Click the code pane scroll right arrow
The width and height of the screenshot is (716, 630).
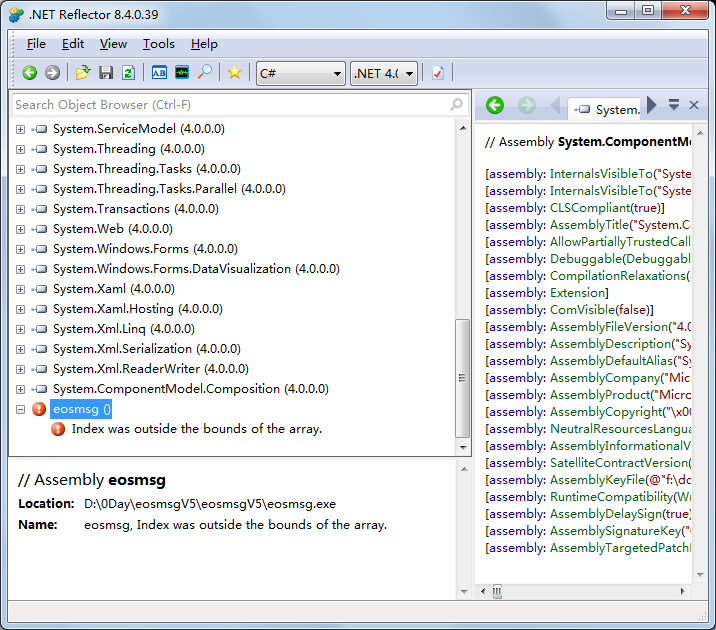tap(682, 592)
